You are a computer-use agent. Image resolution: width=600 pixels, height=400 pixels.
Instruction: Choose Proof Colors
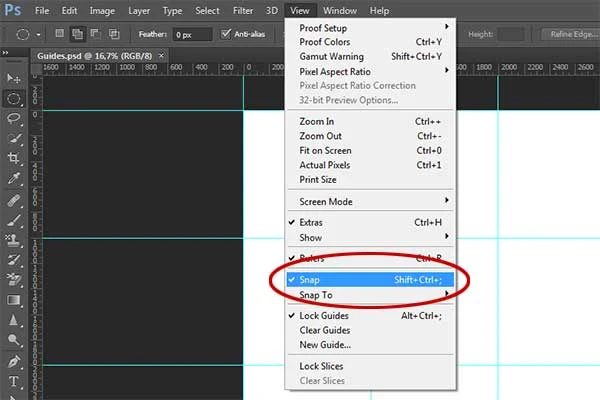coord(370,42)
